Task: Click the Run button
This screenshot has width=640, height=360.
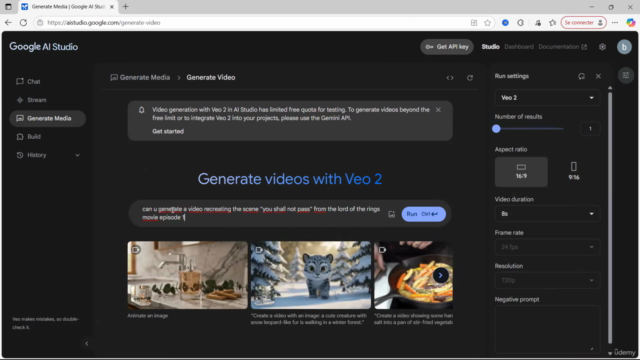Action: (423, 214)
